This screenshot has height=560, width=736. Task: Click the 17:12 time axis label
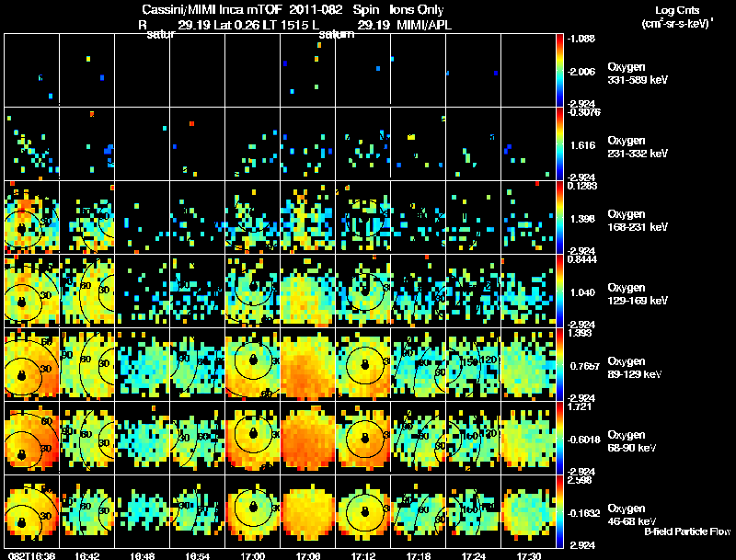click(x=362, y=555)
